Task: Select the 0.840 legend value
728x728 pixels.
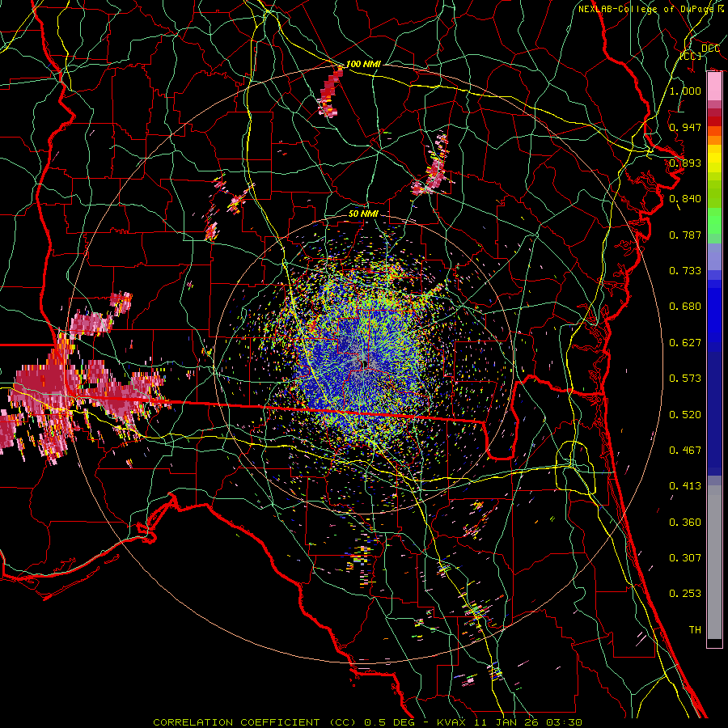Action: tap(685, 199)
